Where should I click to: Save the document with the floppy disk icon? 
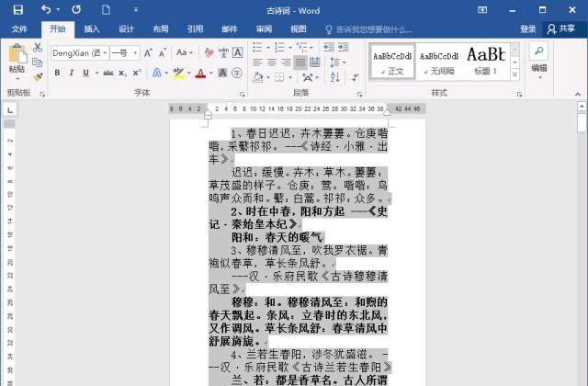tap(18, 10)
